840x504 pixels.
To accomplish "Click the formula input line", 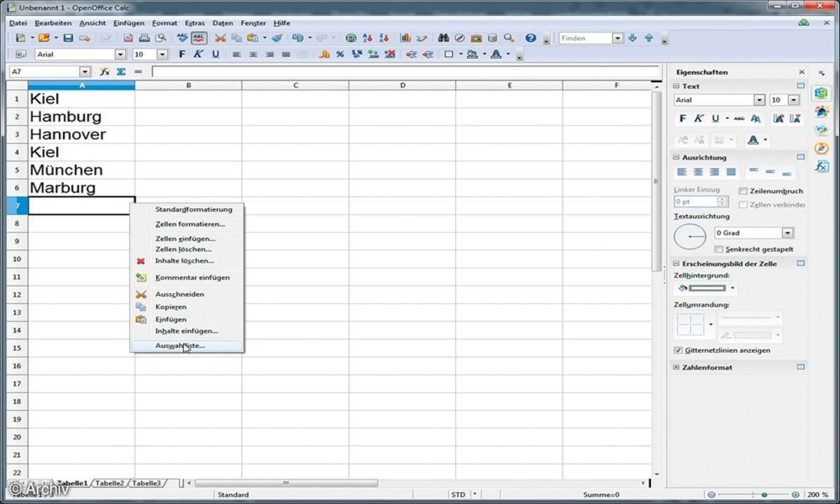I will 405,71.
